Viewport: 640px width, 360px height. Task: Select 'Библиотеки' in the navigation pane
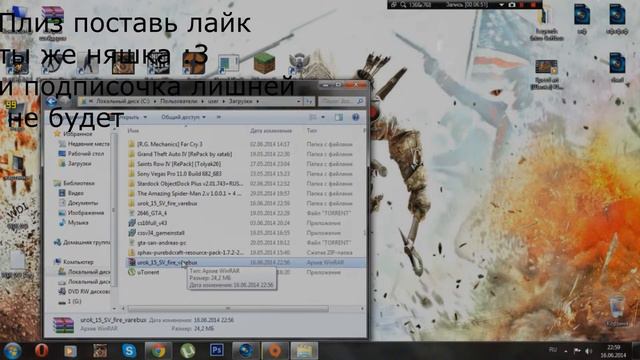pyautogui.click(x=74, y=183)
